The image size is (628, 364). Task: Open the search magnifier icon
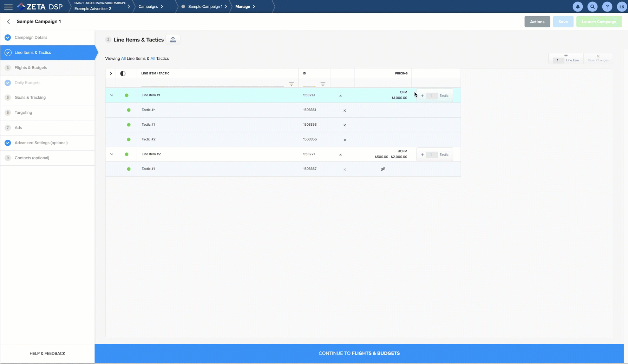[592, 7]
